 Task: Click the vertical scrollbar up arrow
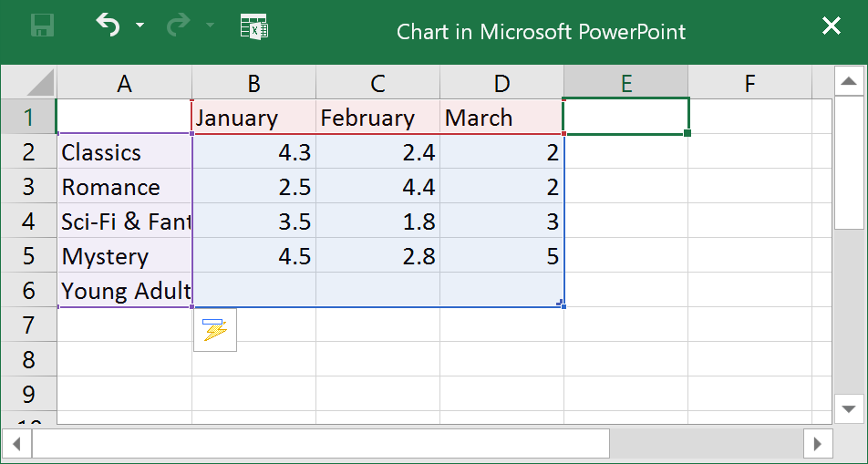point(849,81)
